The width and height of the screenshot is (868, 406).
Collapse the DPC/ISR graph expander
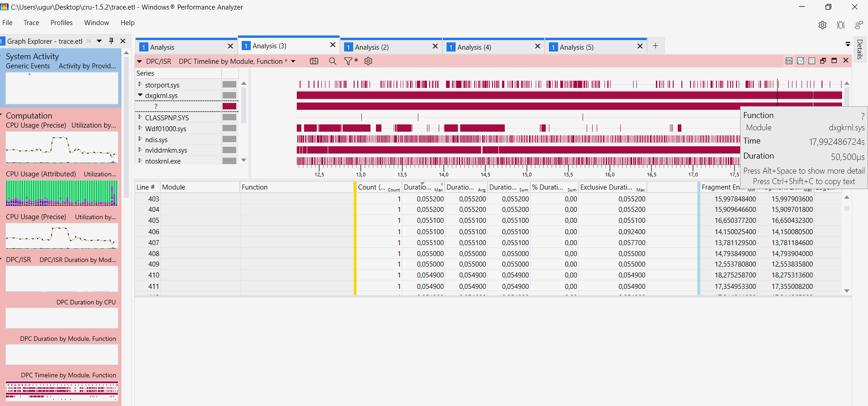pyautogui.click(x=139, y=61)
